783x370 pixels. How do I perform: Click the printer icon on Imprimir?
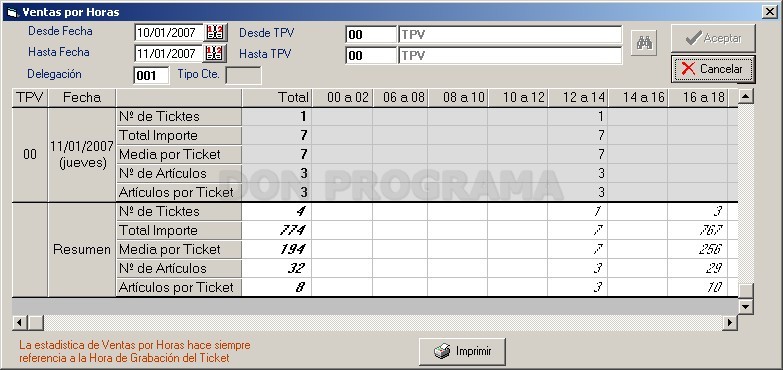442,352
